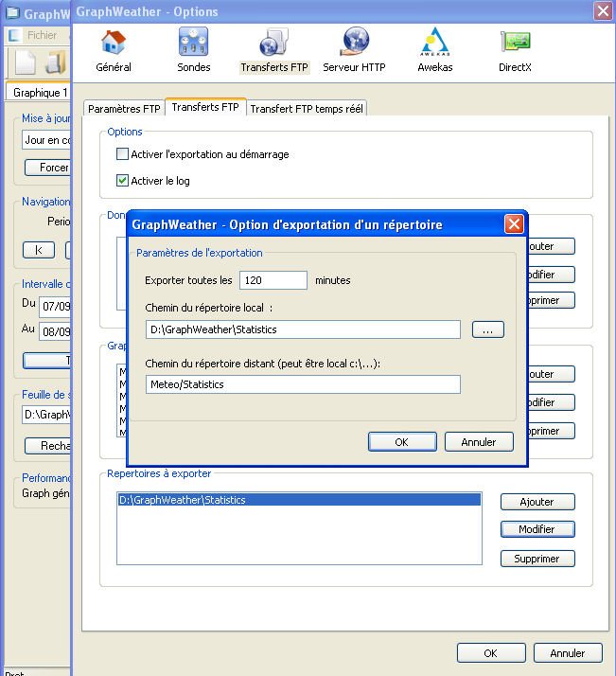Close the export directory dialog
The height and width of the screenshot is (676, 616).
pyautogui.click(x=514, y=224)
